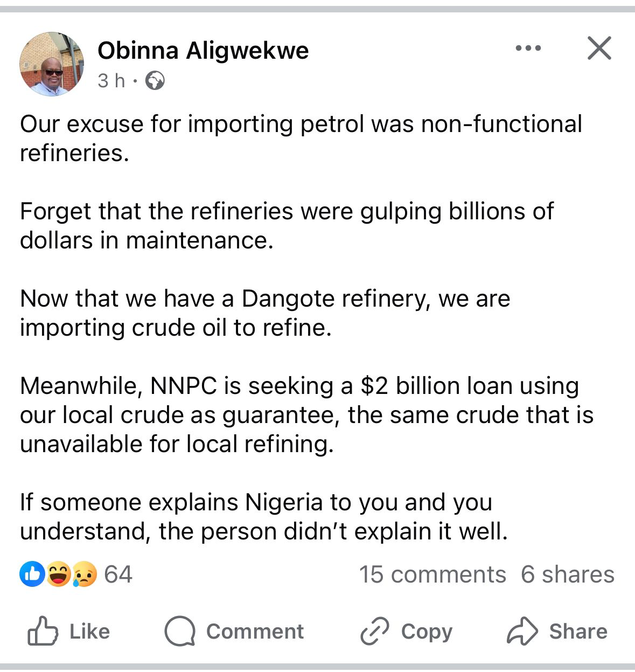Click the crying Sad reaction emoji
The width and height of the screenshot is (635, 672).
click(x=84, y=574)
